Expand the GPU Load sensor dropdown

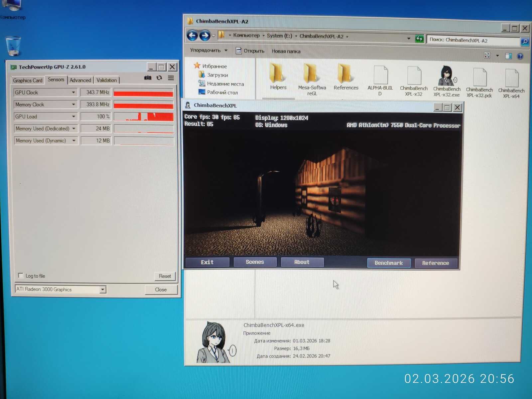click(x=73, y=116)
